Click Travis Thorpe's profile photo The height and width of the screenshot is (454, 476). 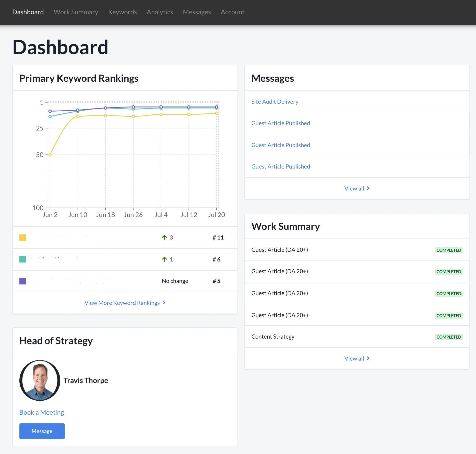point(40,380)
